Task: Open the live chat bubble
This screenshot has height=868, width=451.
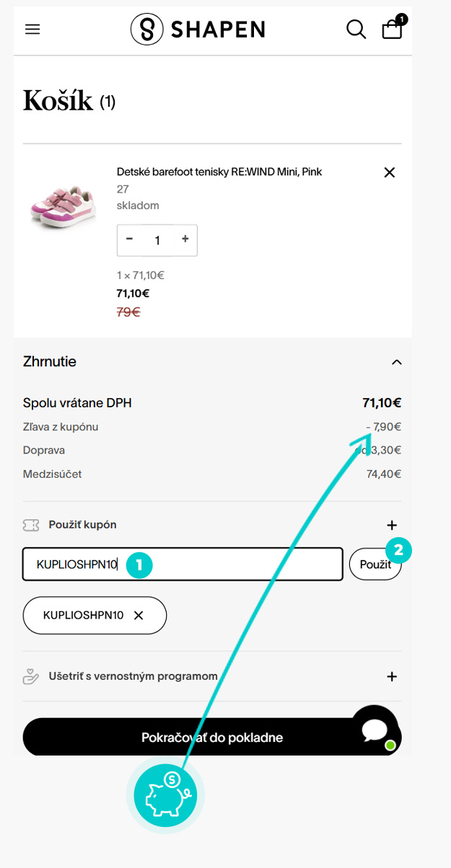Action: click(375, 730)
